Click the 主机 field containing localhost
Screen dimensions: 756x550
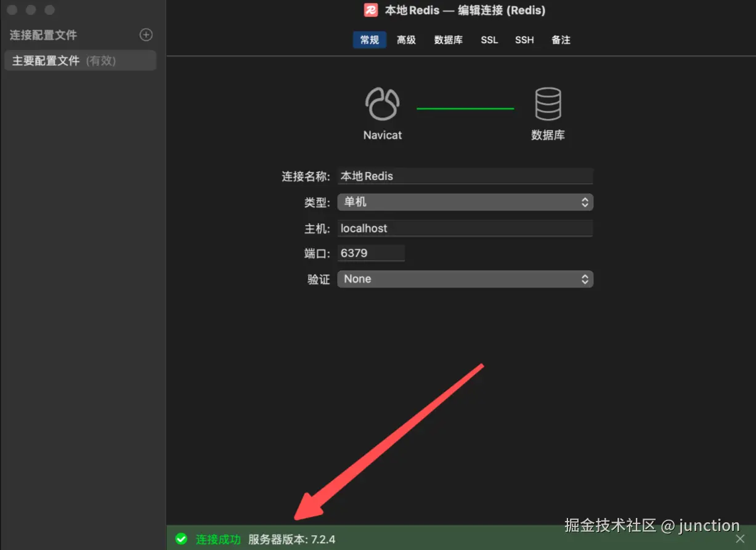(x=465, y=228)
